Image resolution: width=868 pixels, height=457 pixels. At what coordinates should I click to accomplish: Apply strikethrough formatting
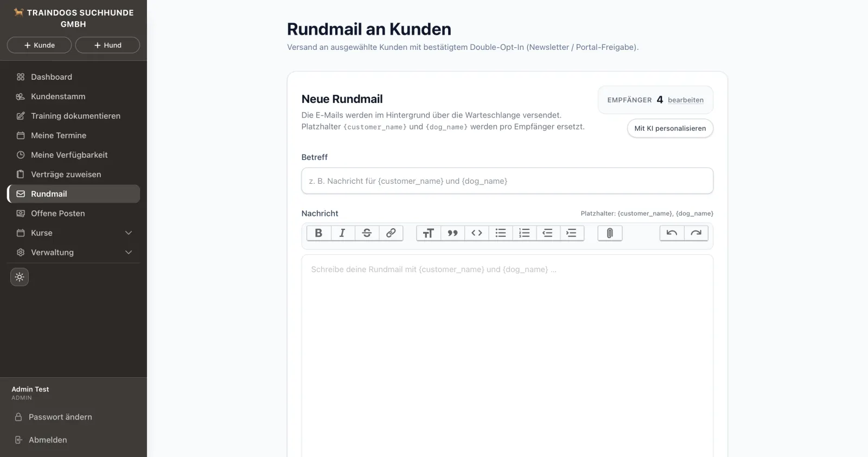pyautogui.click(x=367, y=233)
